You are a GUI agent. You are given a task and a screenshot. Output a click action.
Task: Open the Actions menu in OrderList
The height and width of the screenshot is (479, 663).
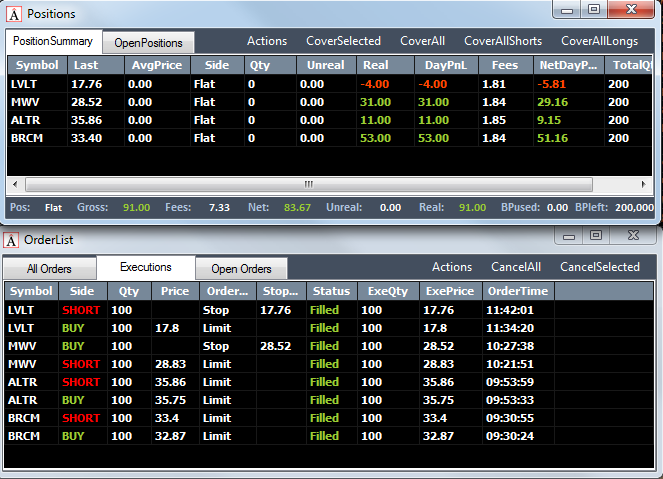click(452, 267)
